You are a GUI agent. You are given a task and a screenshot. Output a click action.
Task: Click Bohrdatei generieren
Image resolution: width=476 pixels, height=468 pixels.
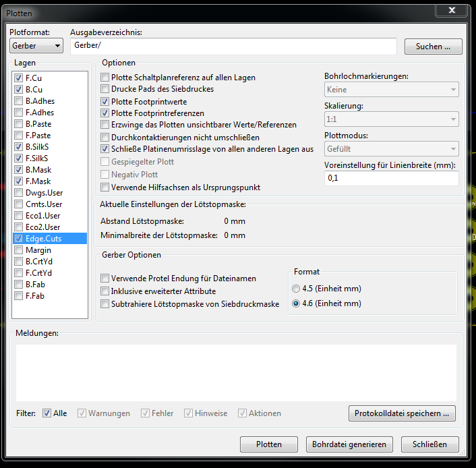click(x=349, y=444)
